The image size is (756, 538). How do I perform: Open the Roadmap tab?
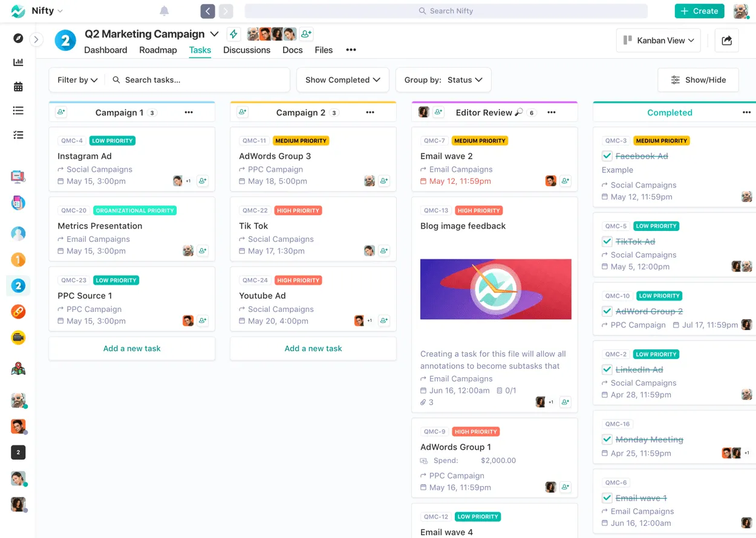click(158, 50)
